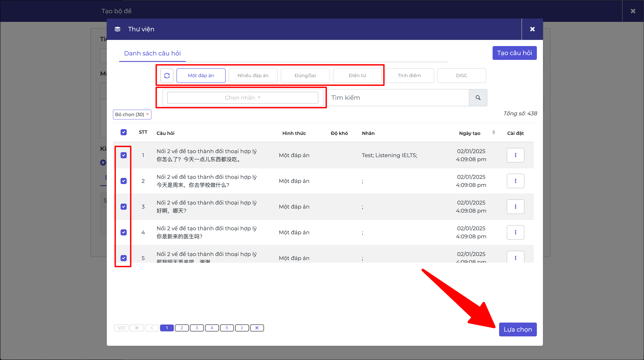Go to next page arrow

(x=242, y=328)
